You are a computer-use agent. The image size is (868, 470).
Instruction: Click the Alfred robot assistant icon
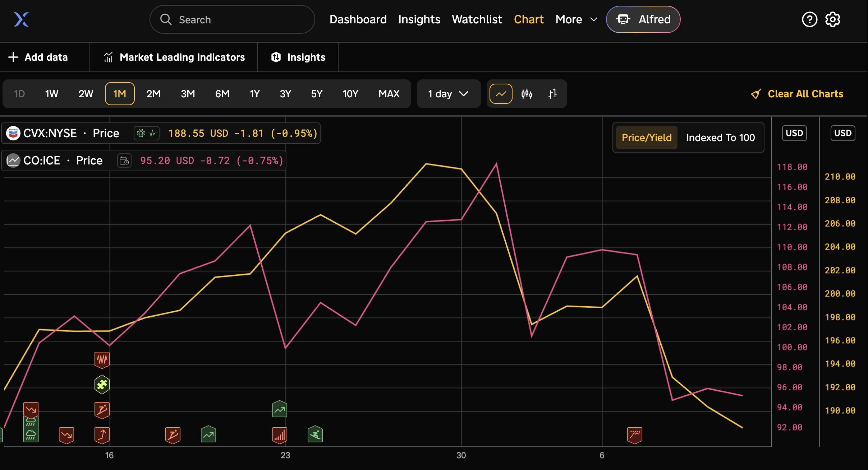pyautogui.click(x=623, y=19)
